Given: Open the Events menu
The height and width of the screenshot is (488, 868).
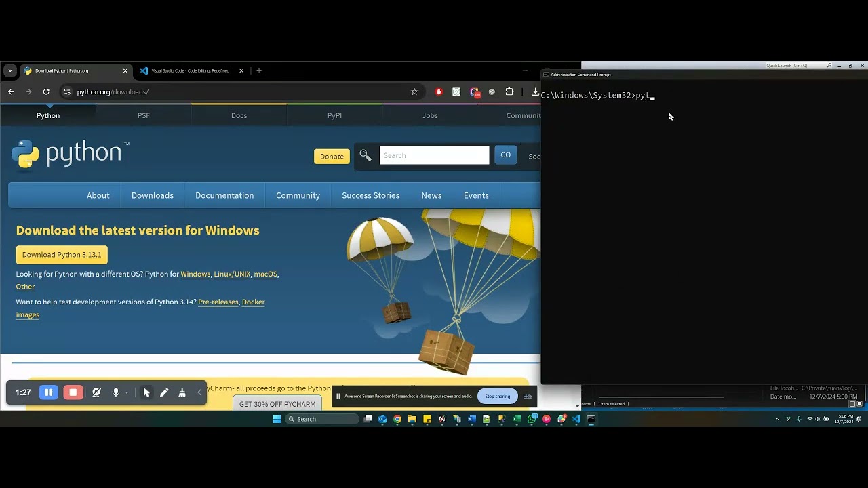Looking at the screenshot, I should [x=476, y=195].
